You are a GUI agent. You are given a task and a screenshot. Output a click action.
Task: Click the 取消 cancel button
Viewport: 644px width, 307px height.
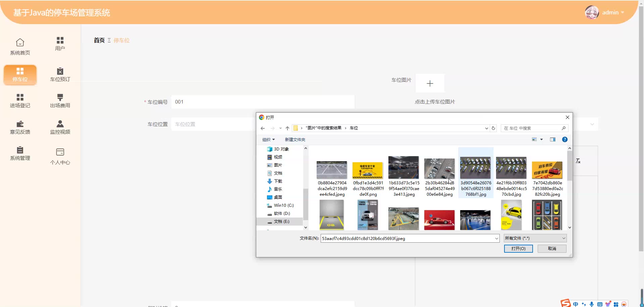[552, 248]
